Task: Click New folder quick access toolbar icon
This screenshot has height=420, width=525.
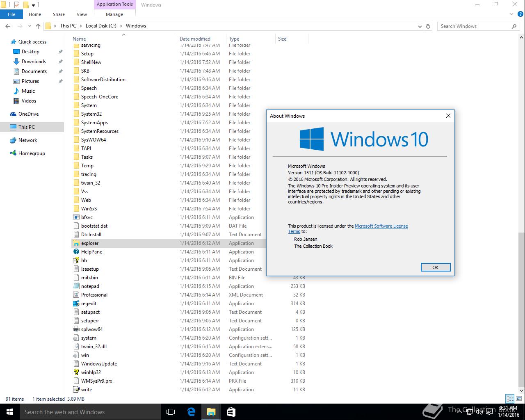Action: pyautogui.click(x=25, y=5)
